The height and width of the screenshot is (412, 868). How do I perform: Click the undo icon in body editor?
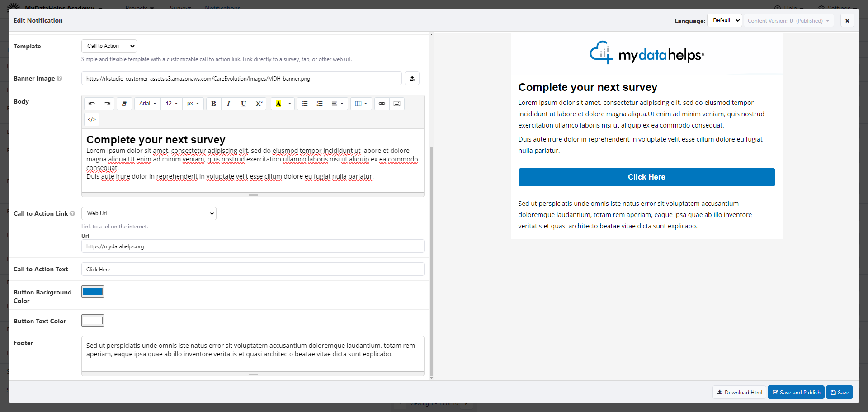[x=92, y=104]
